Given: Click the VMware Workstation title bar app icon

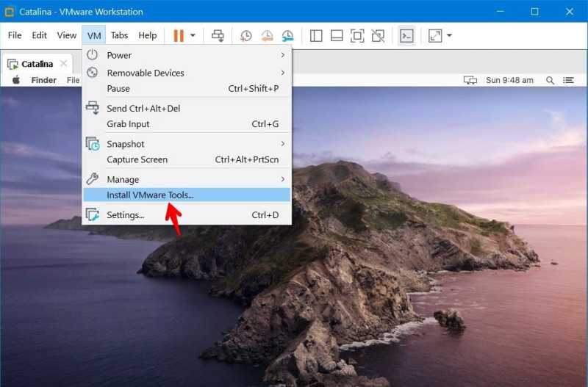Looking at the screenshot, I should point(10,12).
